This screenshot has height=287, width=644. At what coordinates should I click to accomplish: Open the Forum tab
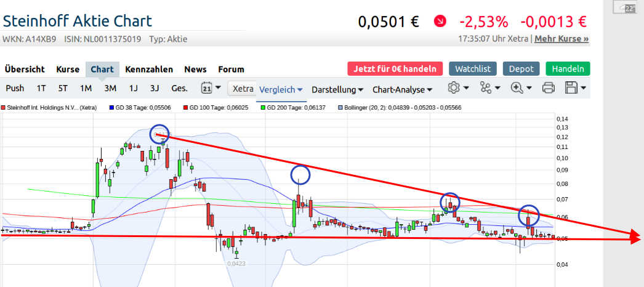[x=231, y=70]
